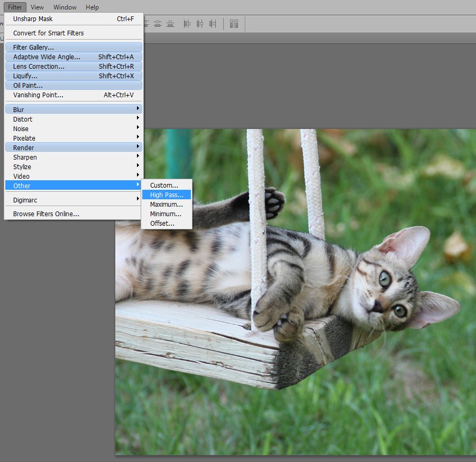
Task: Apply the last-used Unsharp Mask filter
Action: click(x=74, y=19)
